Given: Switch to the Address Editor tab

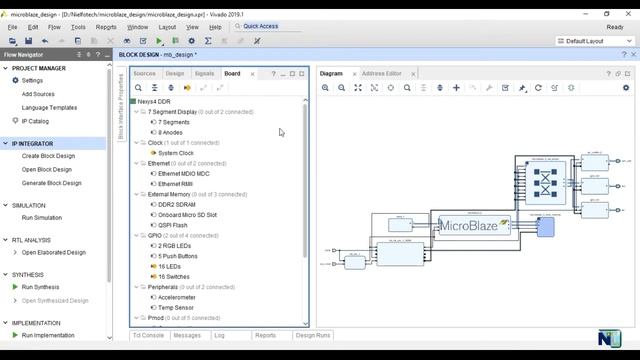Looking at the screenshot, I should click(x=382, y=73).
